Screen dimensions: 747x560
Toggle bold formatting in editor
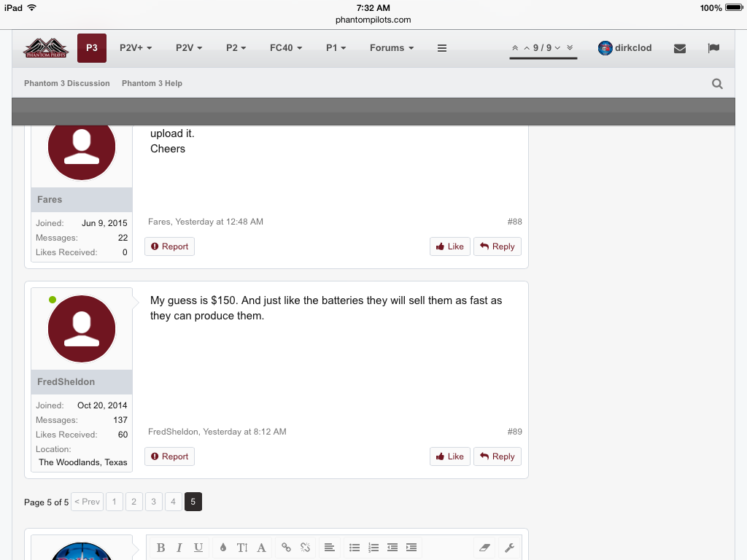(161, 548)
